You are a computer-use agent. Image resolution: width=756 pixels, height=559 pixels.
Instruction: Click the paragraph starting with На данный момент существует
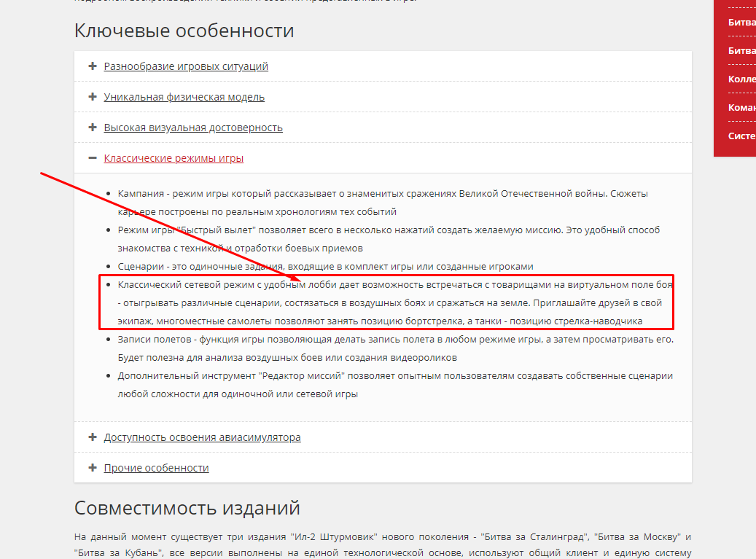pyautogui.click(x=383, y=545)
